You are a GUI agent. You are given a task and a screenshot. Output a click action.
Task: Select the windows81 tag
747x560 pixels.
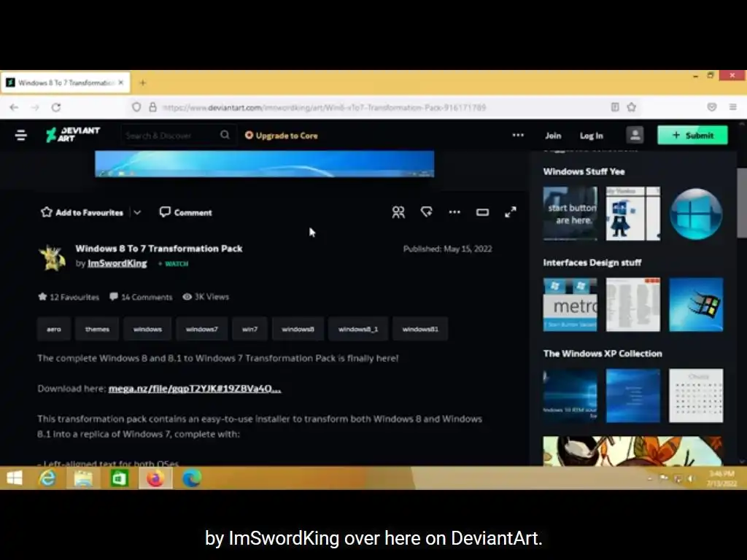420,329
